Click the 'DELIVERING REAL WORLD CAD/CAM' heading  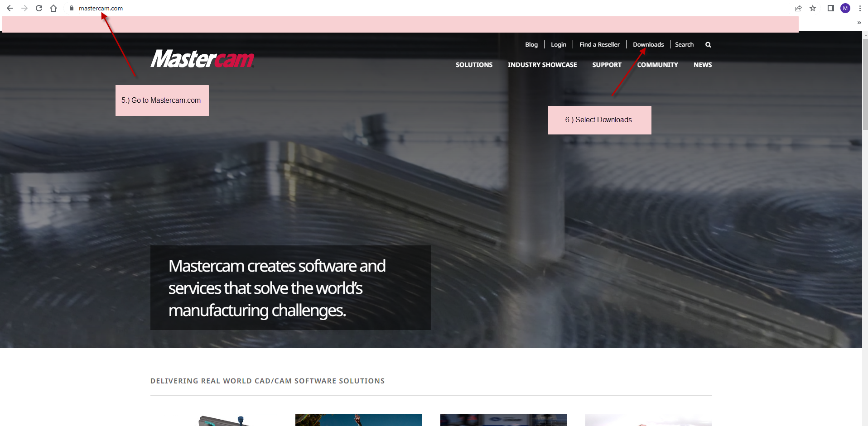pos(267,381)
